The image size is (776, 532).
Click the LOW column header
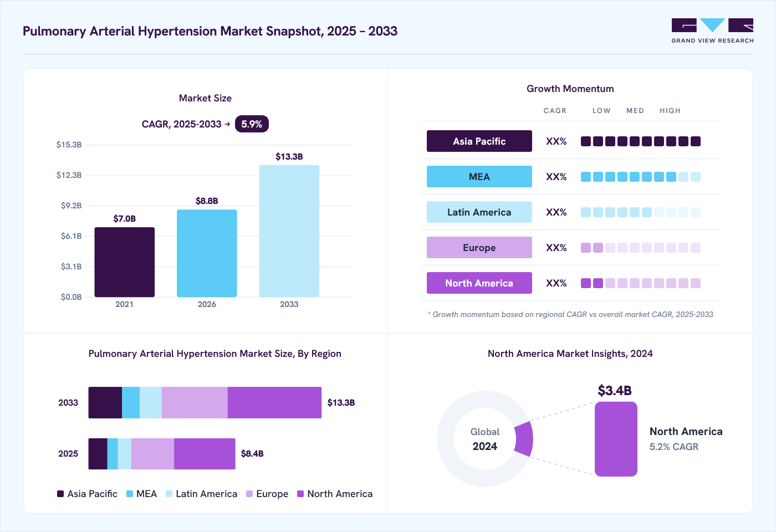point(601,111)
